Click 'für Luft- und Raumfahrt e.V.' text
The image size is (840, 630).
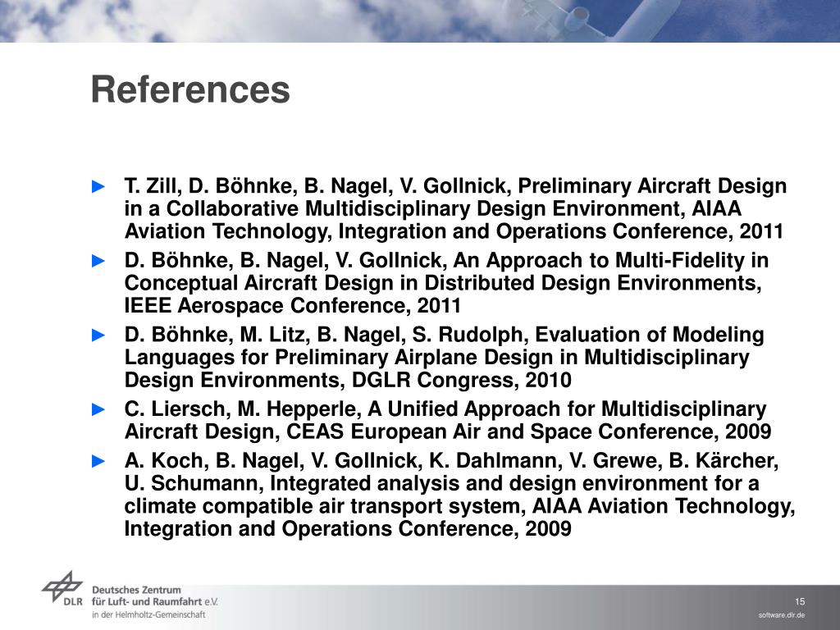(155, 601)
